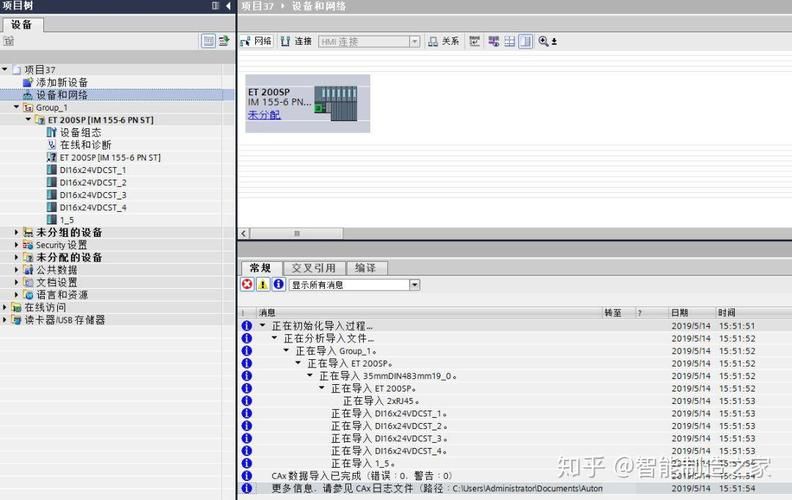Select 设备和网络 in project tree
Screen dimensions: 792x500
(62, 95)
